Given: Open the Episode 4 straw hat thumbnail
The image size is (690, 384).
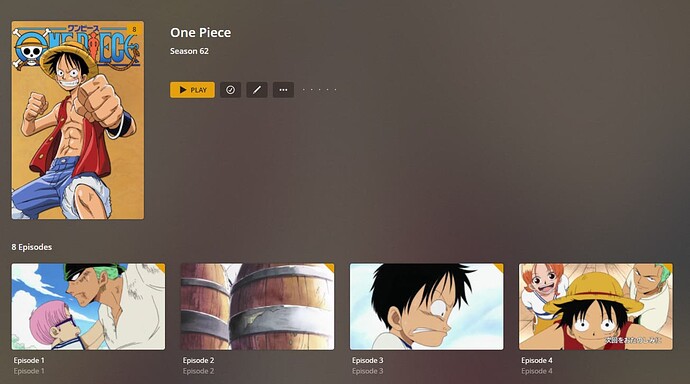Looking at the screenshot, I should pyautogui.click(x=596, y=307).
